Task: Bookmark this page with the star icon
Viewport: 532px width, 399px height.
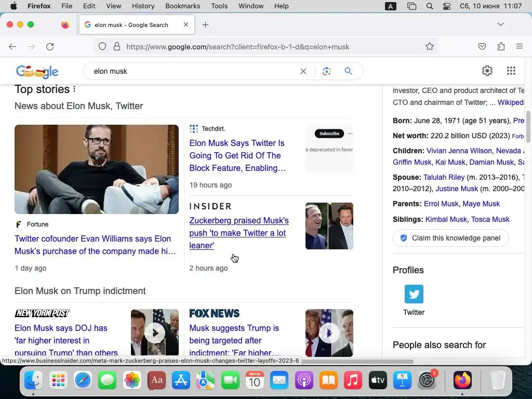Action: point(430,46)
